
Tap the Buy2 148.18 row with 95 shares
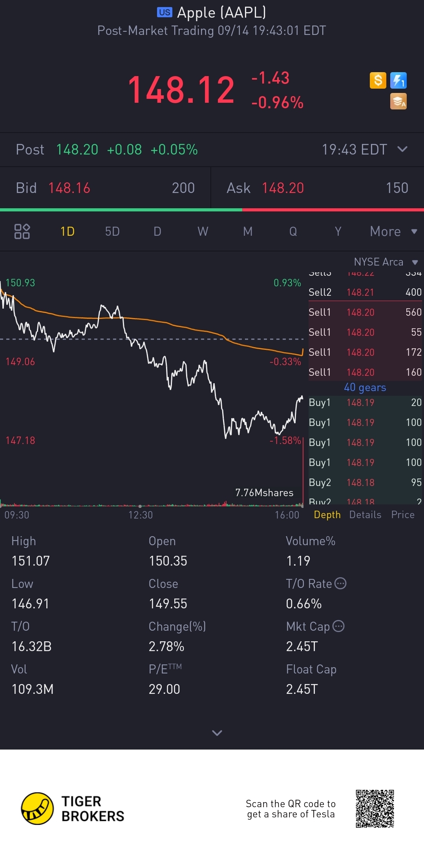point(365,482)
